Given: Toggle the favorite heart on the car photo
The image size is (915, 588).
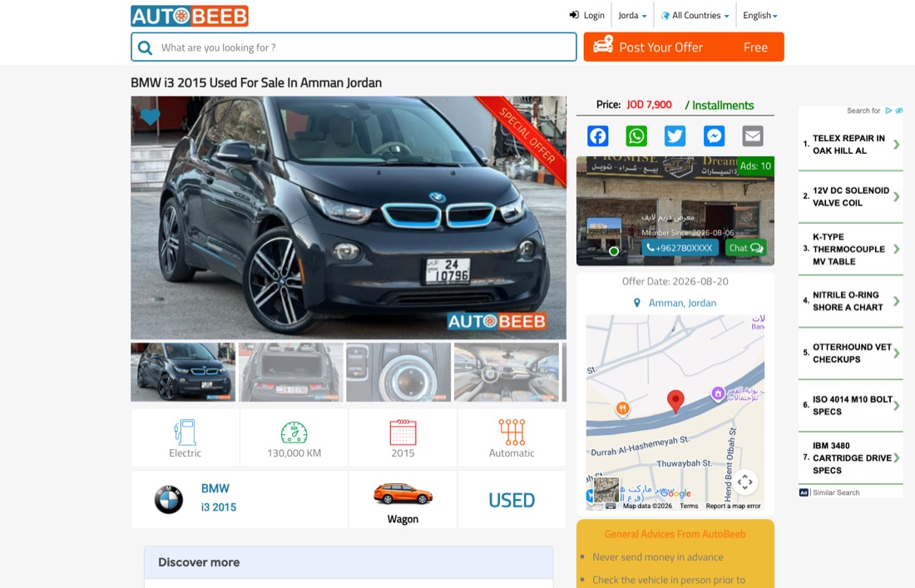Looking at the screenshot, I should [x=150, y=116].
